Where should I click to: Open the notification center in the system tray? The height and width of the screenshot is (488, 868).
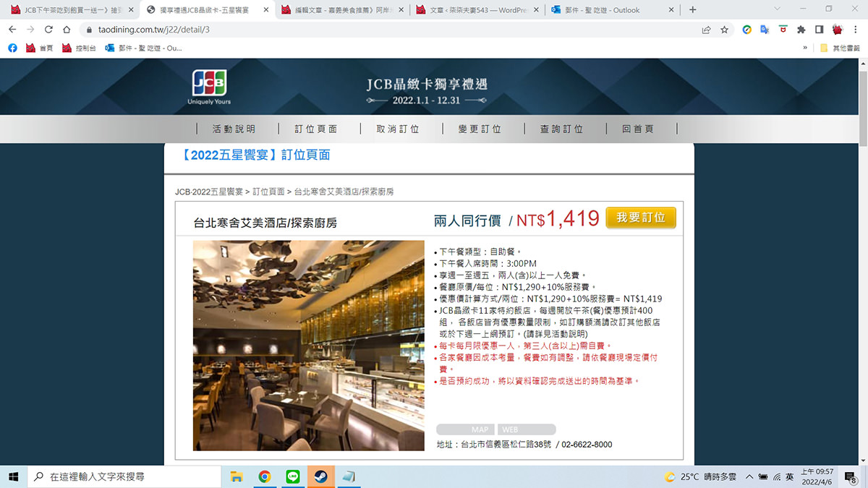click(x=852, y=476)
